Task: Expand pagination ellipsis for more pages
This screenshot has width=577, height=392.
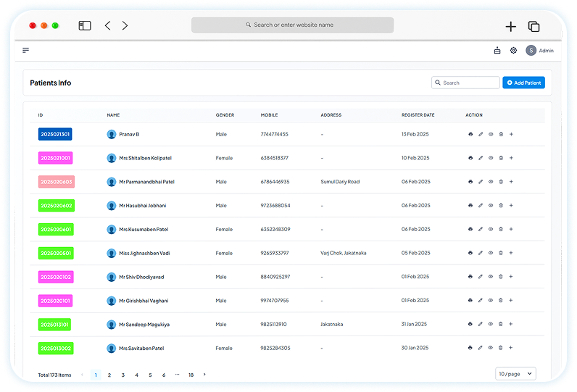Action: [178, 375]
